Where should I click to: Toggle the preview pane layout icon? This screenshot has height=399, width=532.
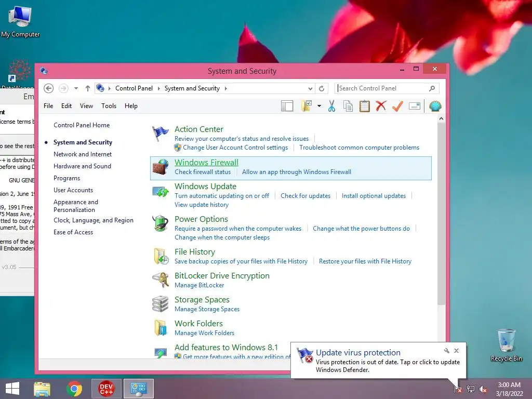pos(287,106)
